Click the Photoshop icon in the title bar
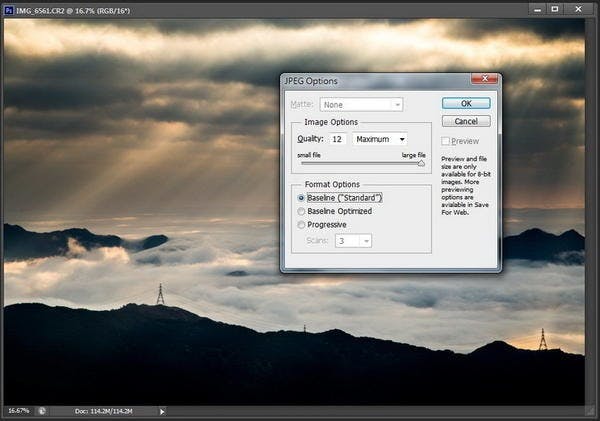 pos(9,10)
